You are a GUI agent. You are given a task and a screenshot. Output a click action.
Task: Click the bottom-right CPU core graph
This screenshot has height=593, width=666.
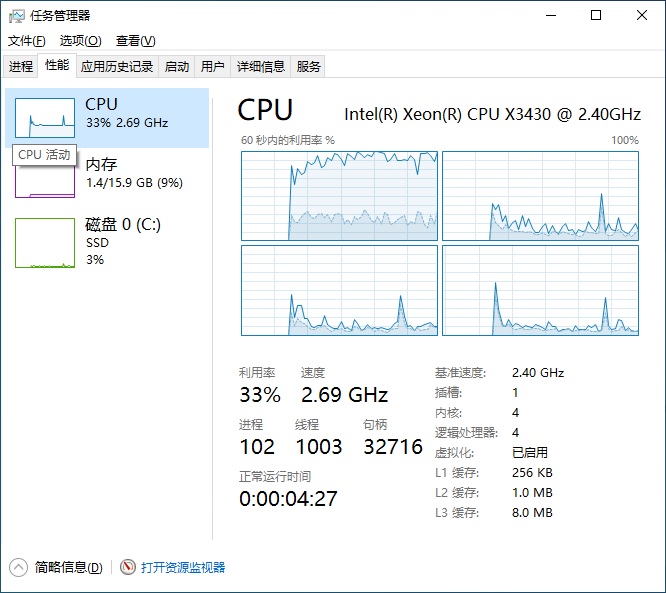click(x=540, y=291)
